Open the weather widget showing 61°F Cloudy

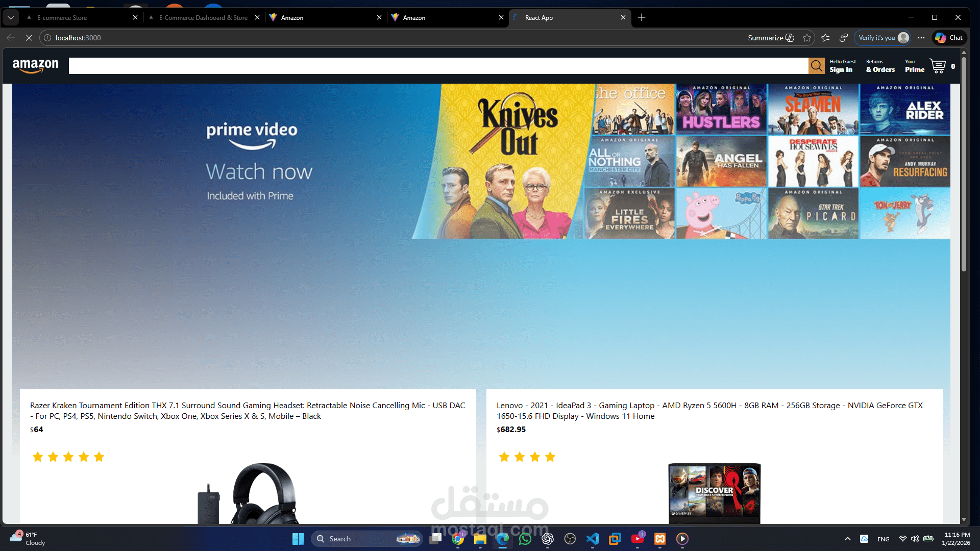click(x=28, y=539)
